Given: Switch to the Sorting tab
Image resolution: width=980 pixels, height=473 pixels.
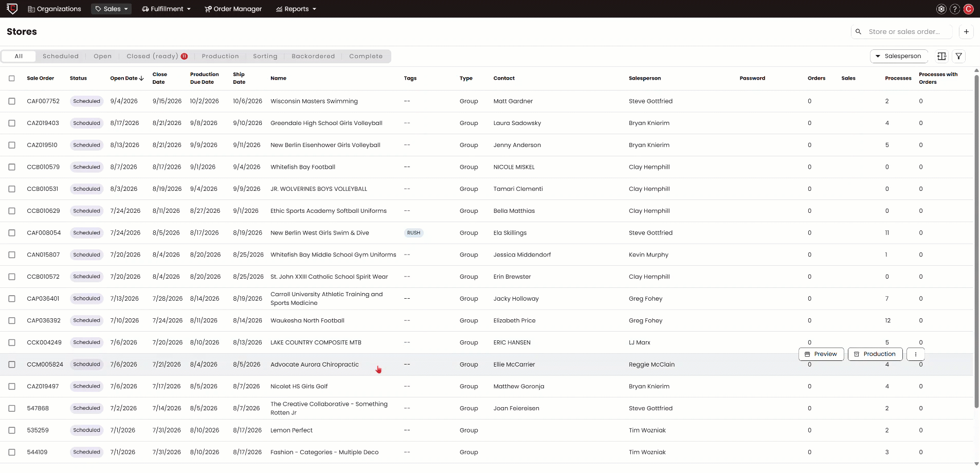Looking at the screenshot, I should click(265, 56).
